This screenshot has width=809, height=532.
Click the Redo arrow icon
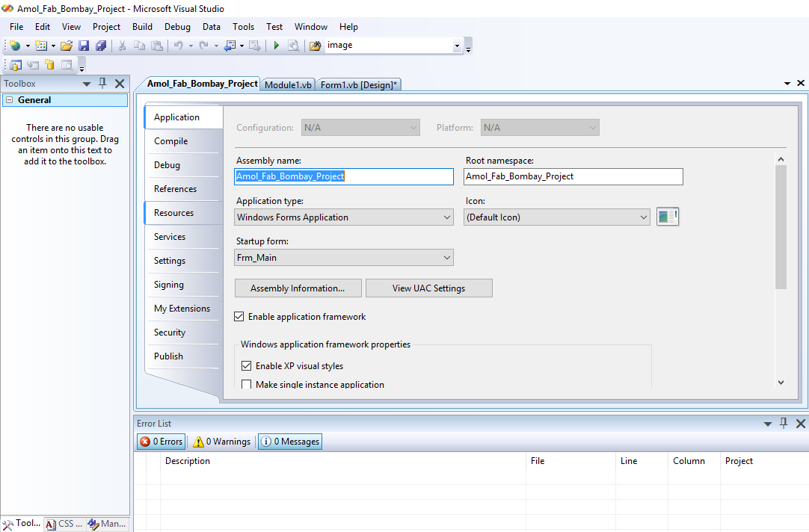tap(204, 46)
